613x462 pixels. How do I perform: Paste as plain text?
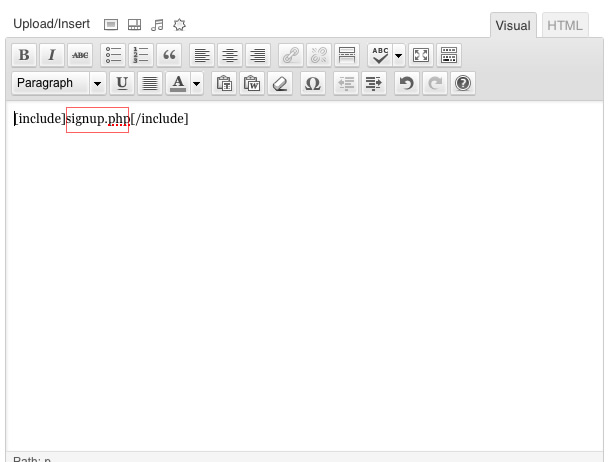[x=224, y=83]
